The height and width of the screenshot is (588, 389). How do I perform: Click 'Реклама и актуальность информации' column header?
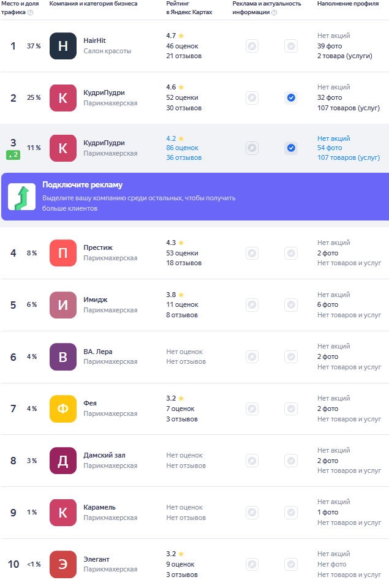[x=266, y=8]
